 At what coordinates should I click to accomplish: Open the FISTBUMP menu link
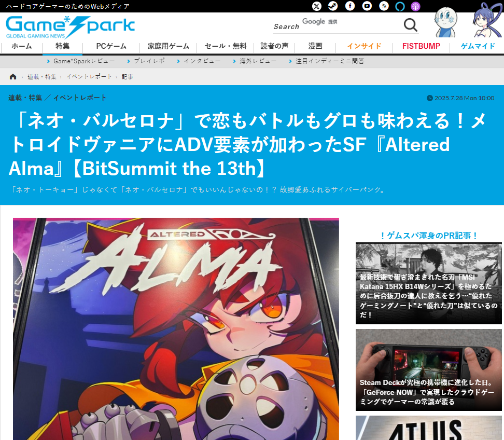click(421, 46)
